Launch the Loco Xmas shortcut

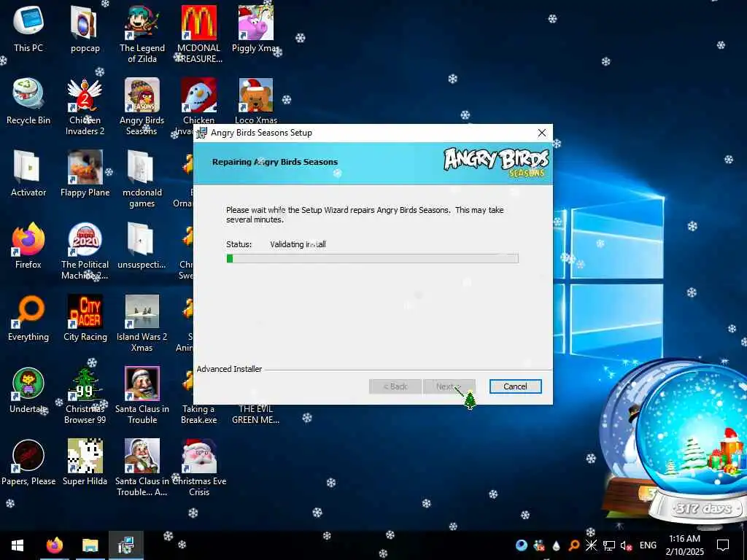[x=256, y=100]
